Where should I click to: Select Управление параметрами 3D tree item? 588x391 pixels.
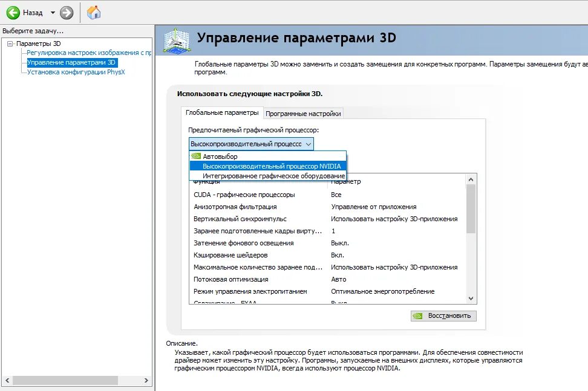point(71,62)
